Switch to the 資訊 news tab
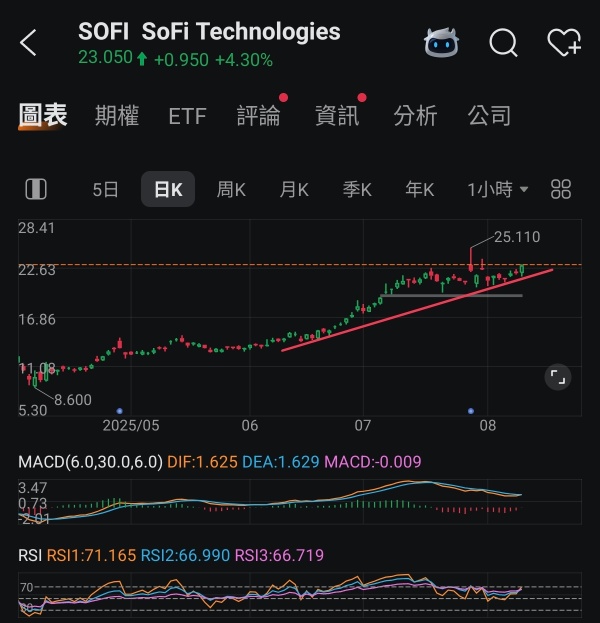 pos(337,116)
